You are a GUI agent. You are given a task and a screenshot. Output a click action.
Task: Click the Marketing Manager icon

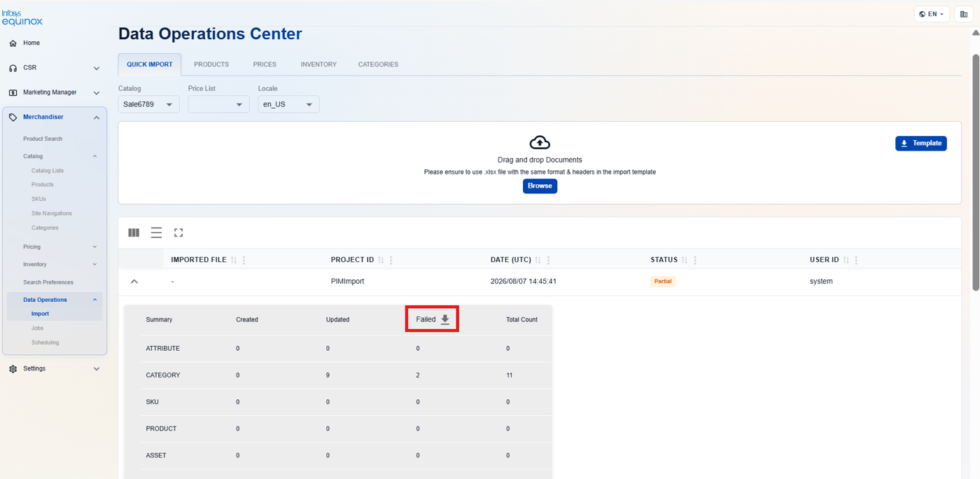tap(13, 92)
